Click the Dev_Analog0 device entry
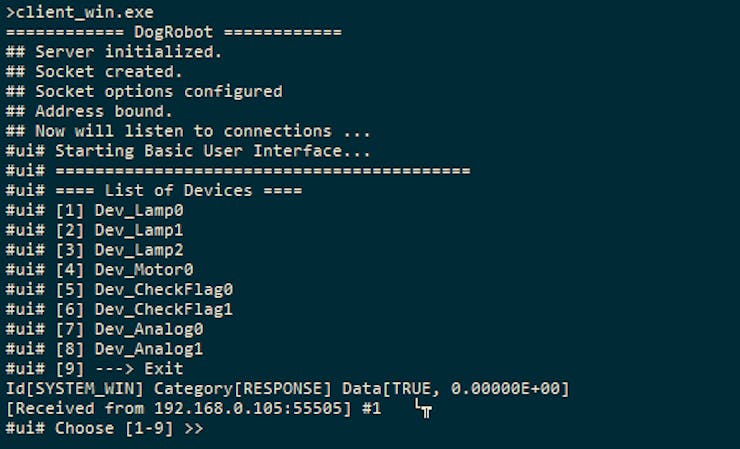Image resolution: width=740 pixels, height=449 pixels. coord(104,329)
